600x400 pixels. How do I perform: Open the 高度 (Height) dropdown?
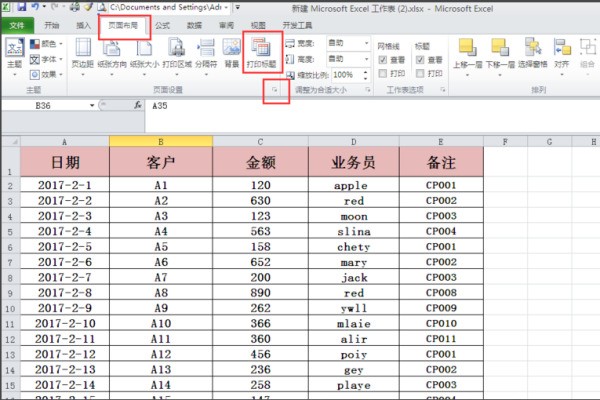coord(364,59)
